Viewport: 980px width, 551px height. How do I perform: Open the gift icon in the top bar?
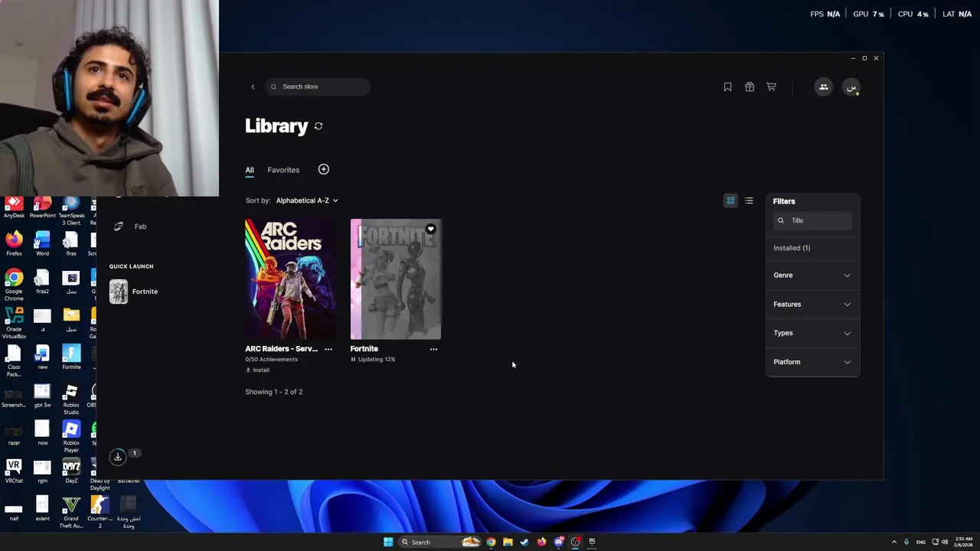(x=750, y=87)
